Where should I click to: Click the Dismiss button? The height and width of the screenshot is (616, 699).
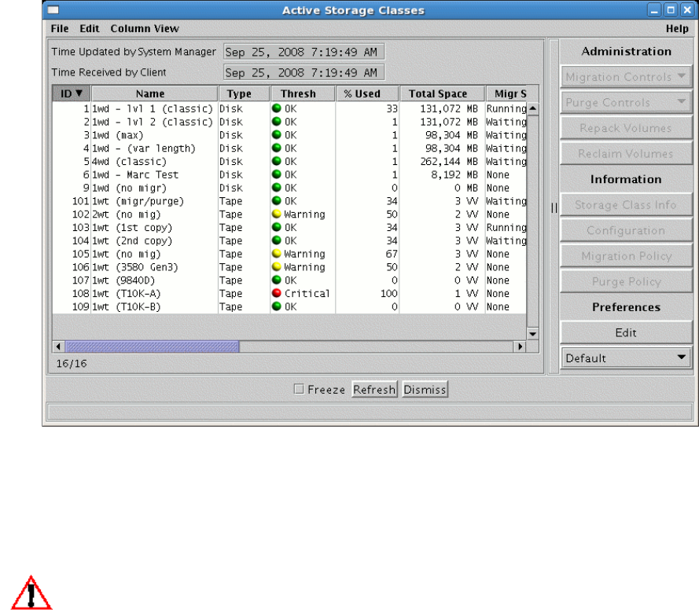425,390
